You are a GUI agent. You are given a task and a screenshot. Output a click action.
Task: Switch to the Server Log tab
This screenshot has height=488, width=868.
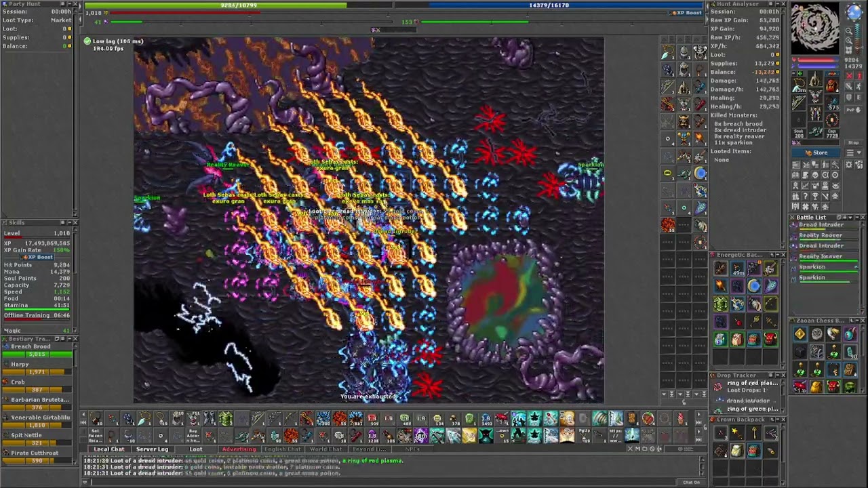pyautogui.click(x=152, y=449)
